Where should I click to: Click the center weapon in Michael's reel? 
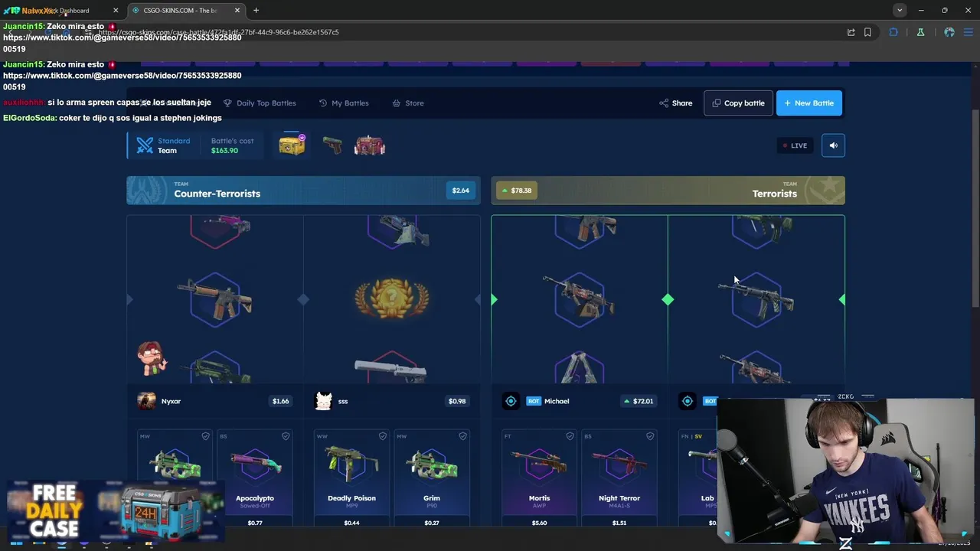(x=579, y=299)
